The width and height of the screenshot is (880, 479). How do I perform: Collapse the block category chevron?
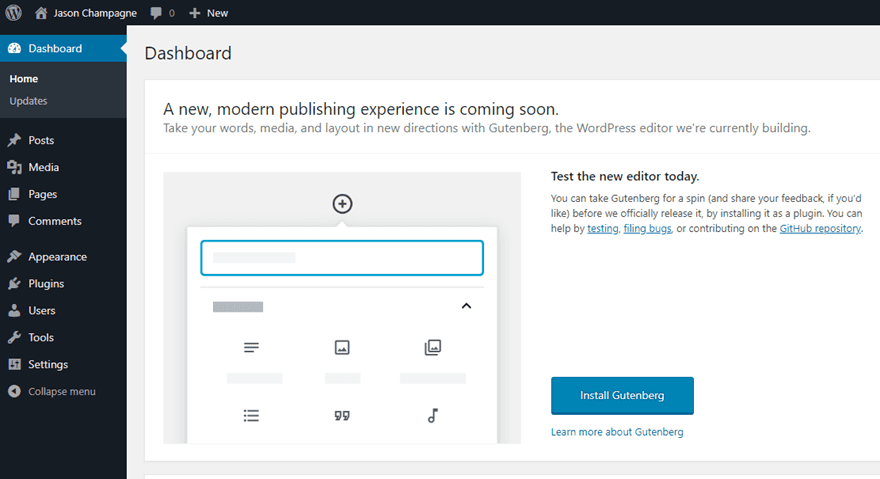pos(466,306)
